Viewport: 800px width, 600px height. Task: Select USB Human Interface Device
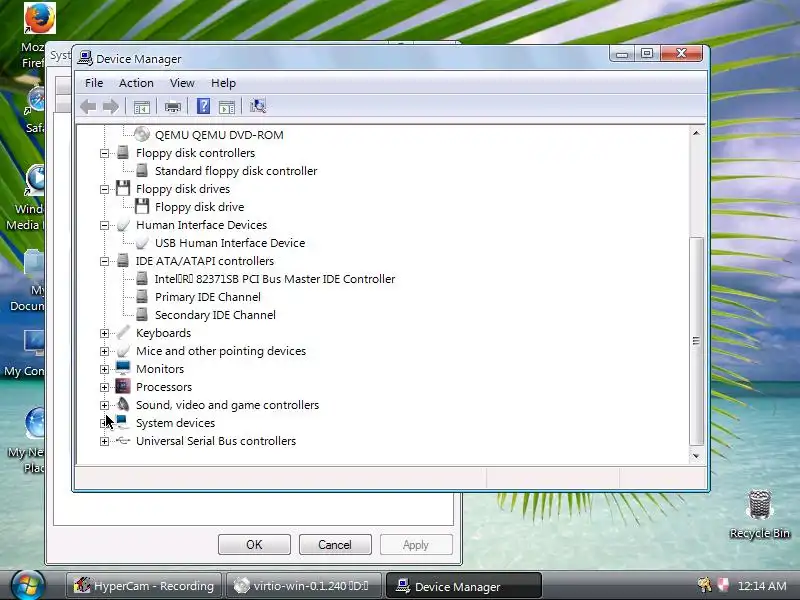coord(230,243)
